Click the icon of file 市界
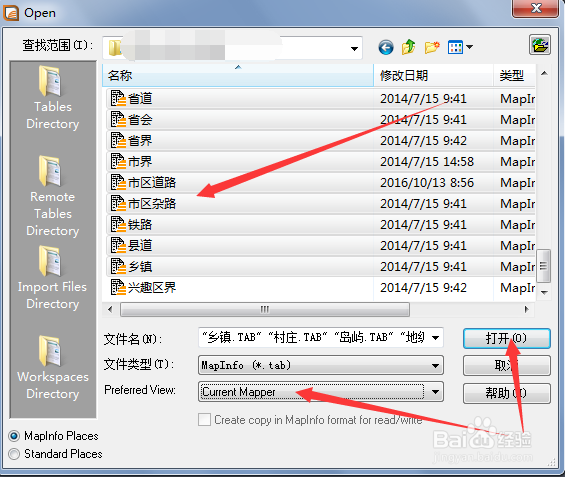Screen dimensions: 565x477 (x=118, y=161)
